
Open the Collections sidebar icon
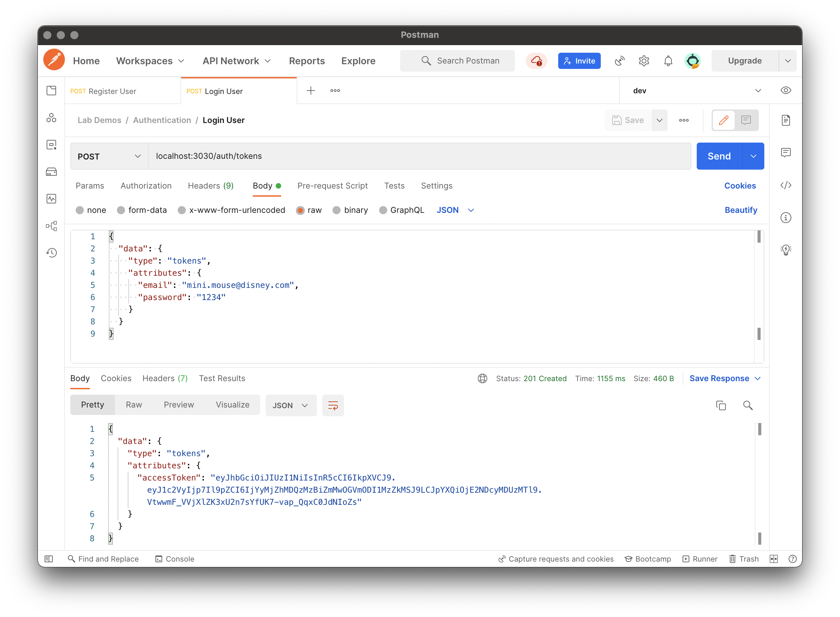pyautogui.click(x=52, y=91)
